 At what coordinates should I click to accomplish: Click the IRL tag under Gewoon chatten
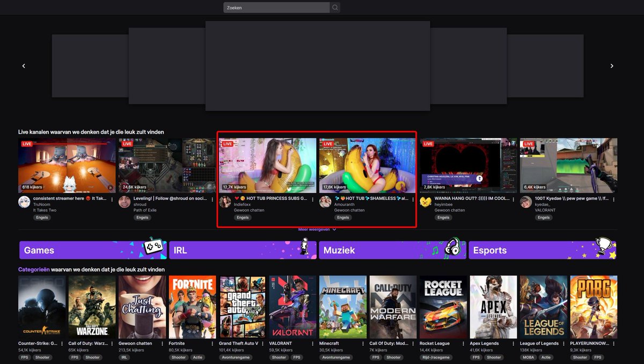125,357
